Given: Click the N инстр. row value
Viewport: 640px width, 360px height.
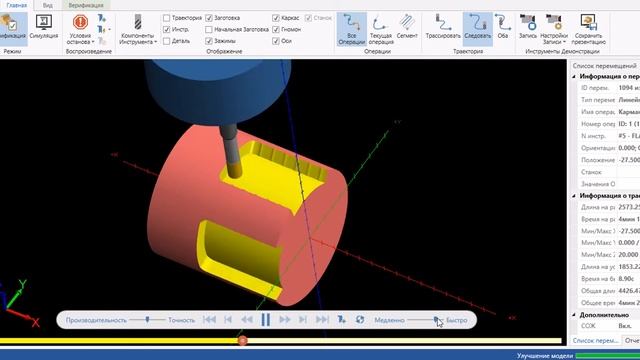Looking at the screenshot, I should (x=629, y=136).
